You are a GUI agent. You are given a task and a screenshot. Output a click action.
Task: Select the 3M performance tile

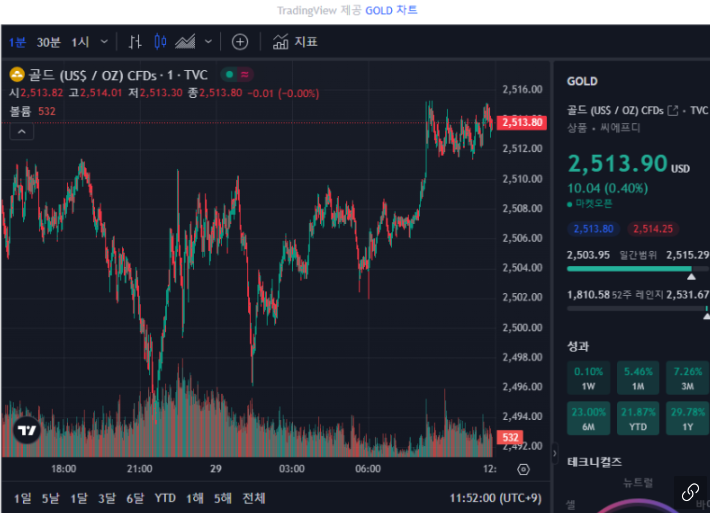[x=687, y=378]
